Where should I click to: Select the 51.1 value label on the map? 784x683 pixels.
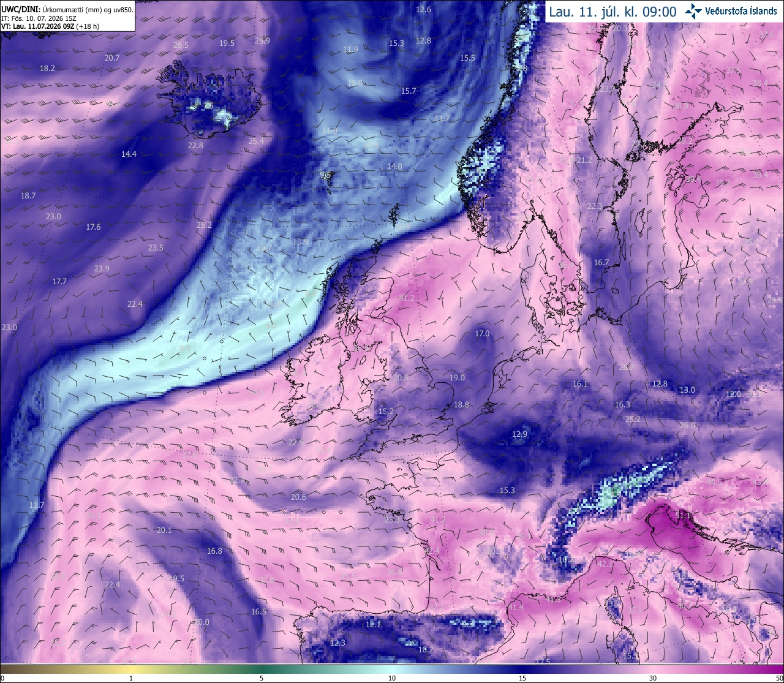pos(683,516)
